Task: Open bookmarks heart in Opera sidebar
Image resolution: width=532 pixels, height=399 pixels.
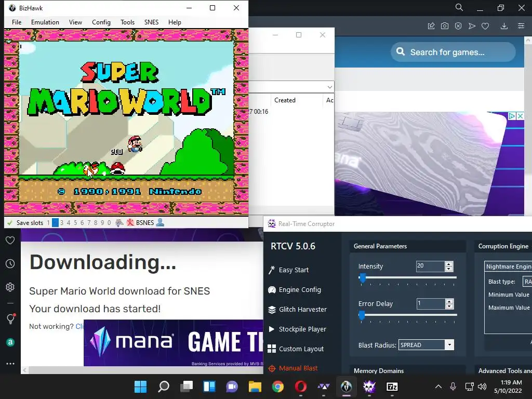Action: pos(10,240)
